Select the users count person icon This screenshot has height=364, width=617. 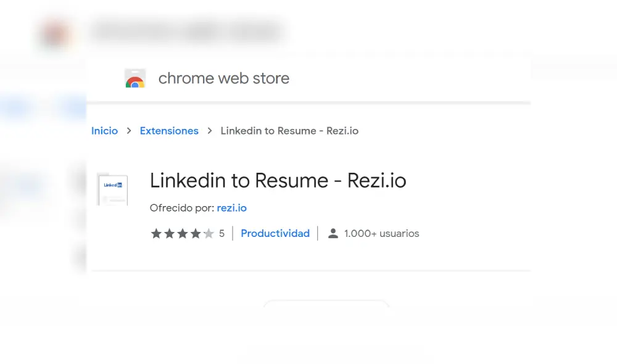[333, 233]
